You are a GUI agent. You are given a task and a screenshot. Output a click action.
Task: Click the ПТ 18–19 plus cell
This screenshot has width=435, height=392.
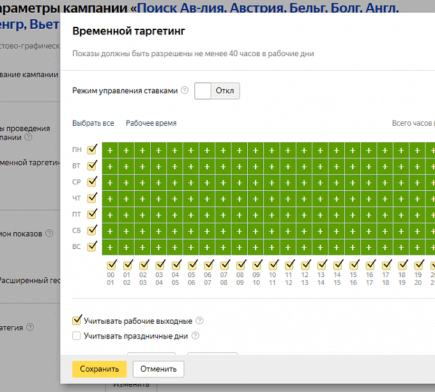(x=401, y=215)
